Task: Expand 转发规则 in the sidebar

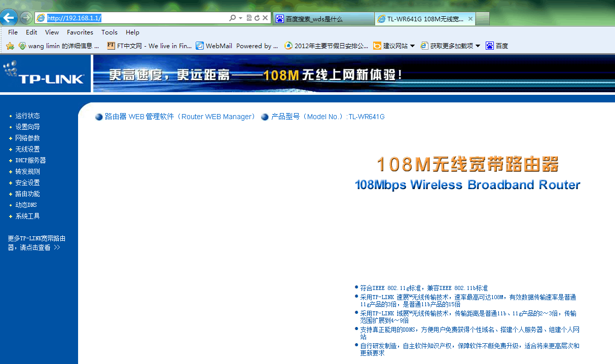Action: 27,171
